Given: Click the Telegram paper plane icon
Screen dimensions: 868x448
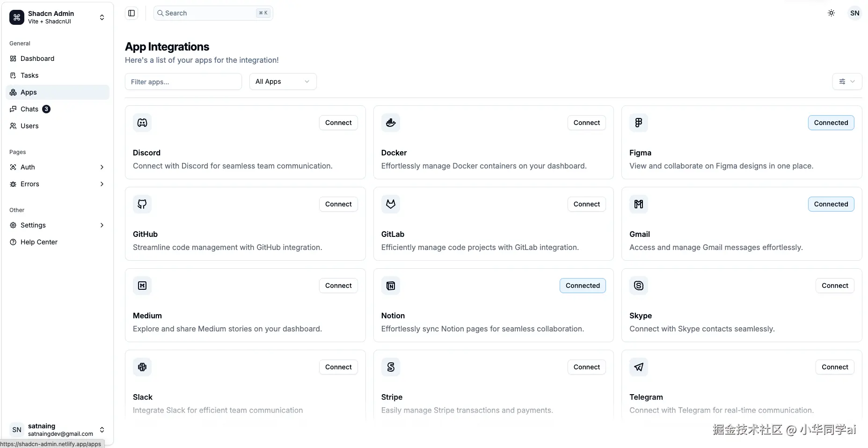Looking at the screenshot, I should click(639, 367).
